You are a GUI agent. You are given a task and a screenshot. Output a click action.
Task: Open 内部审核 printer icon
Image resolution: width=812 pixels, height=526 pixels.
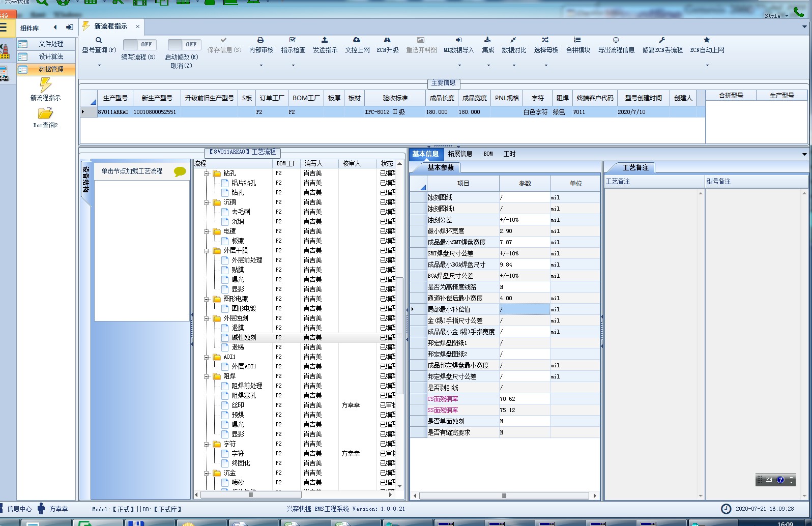coord(260,40)
